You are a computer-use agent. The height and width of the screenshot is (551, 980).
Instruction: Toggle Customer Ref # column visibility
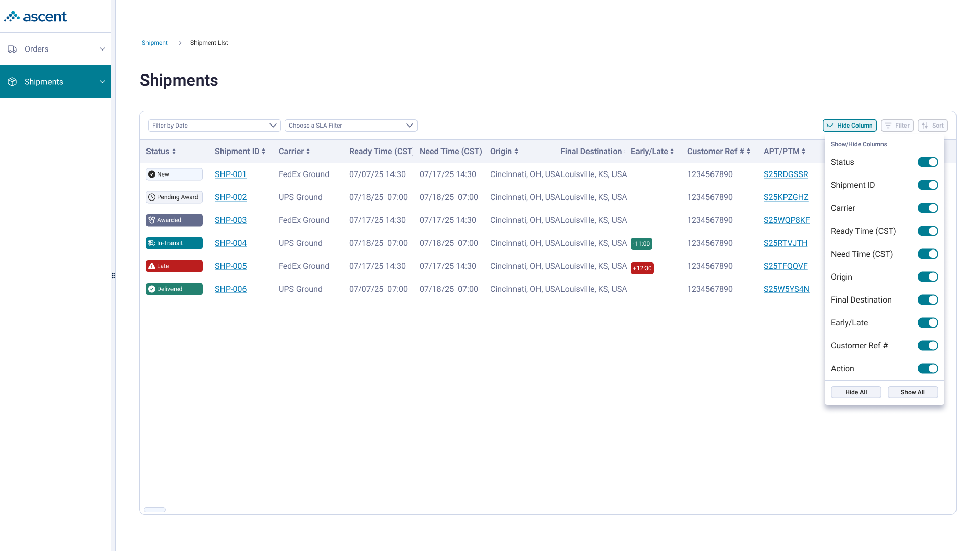pyautogui.click(x=927, y=346)
